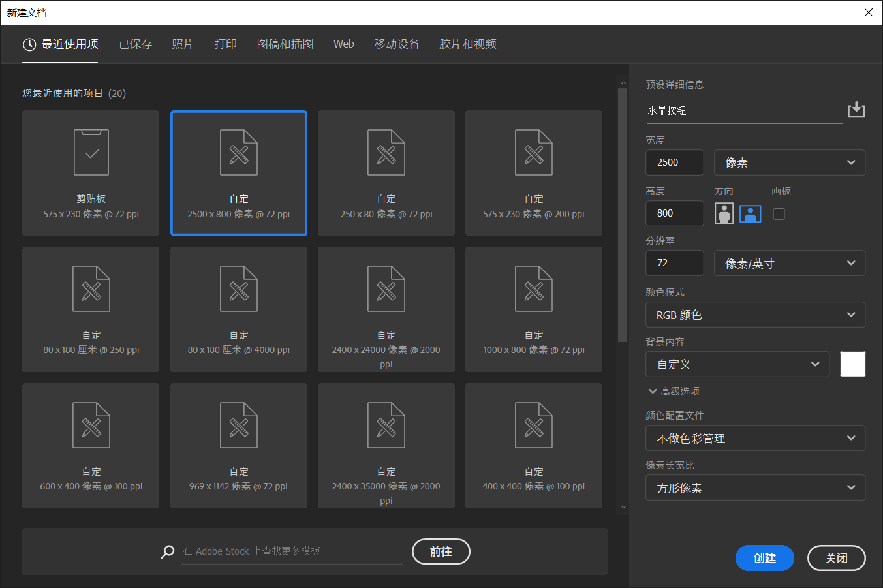This screenshot has width=883, height=588.
Task: Enable the 画板 artboard checkbox
Action: click(x=779, y=214)
